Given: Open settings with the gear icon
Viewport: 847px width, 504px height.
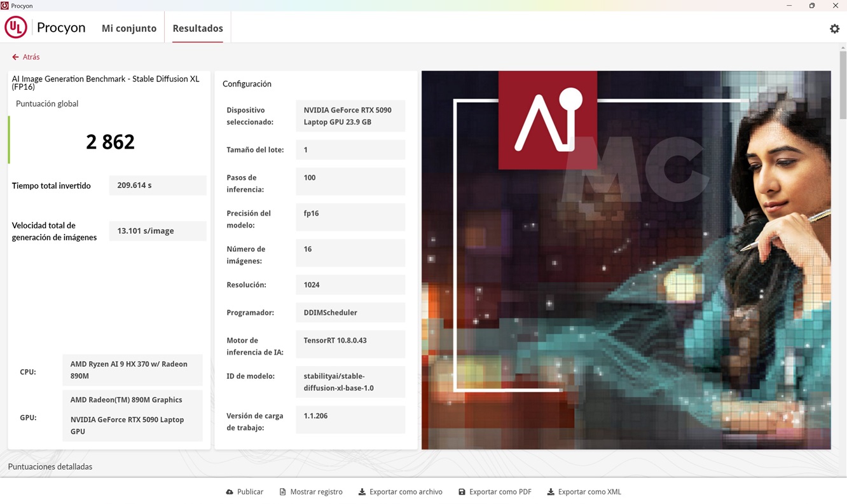Looking at the screenshot, I should coord(834,29).
